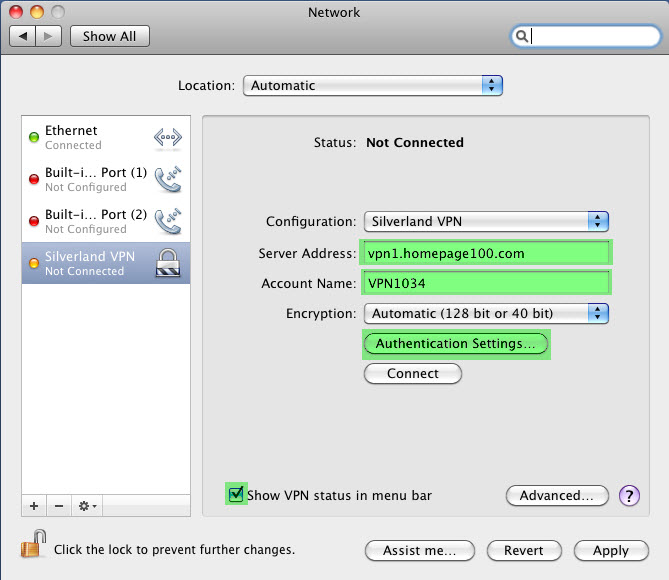
Task: Click the search field
Action: tap(585, 36)
